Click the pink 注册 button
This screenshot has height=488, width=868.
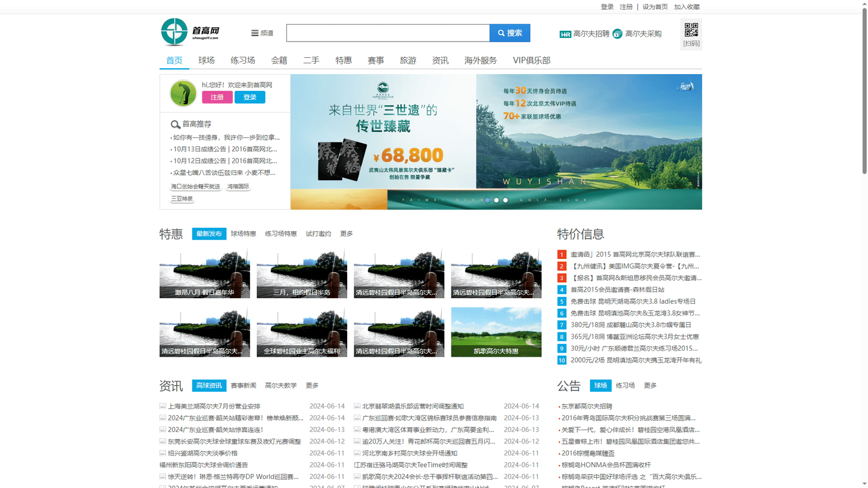pos(217,97)
